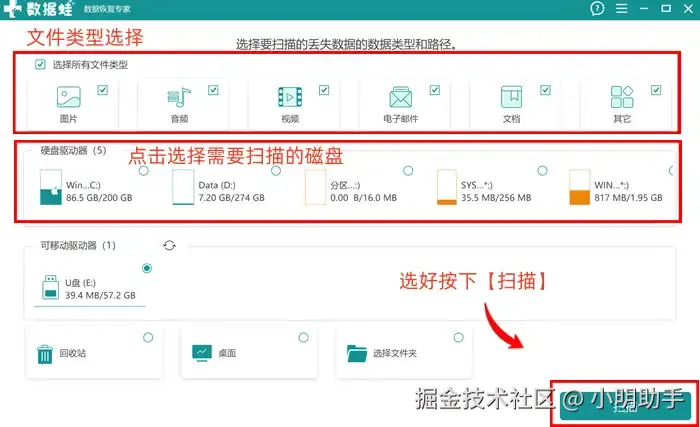Viewport: 700px width, 427px height.
Task: Click the 可移动驱动器 (1) heading
Action: click(78, 245)
